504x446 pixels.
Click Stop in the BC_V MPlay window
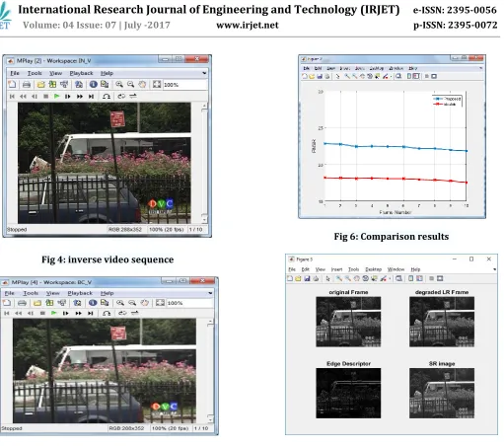click(x=42, y=313)
